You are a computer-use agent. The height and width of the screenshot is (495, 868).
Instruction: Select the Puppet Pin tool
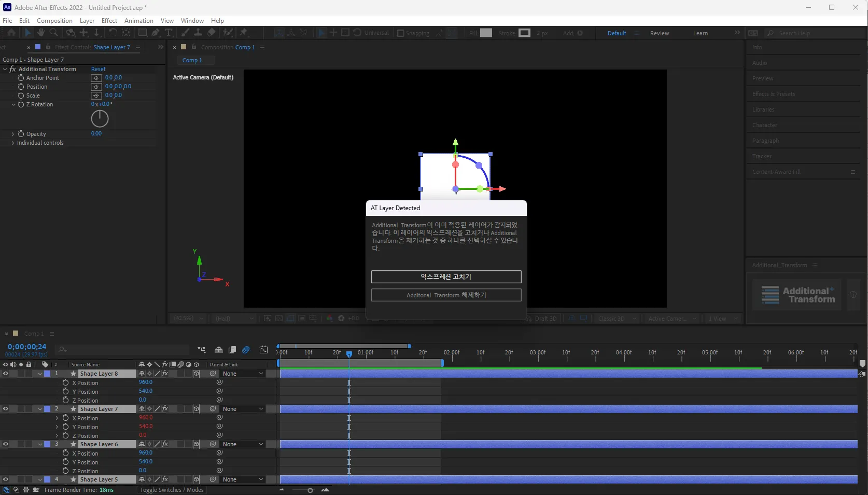(x=243, y=33)
